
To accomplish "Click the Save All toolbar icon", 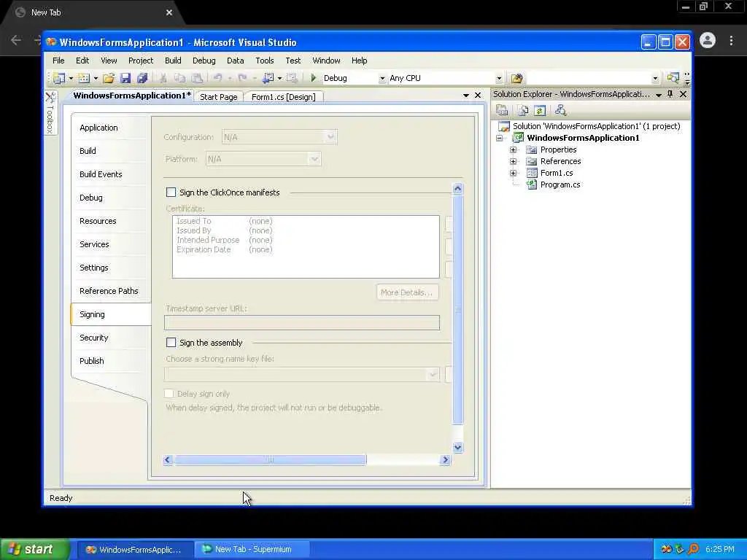I will tap(142, 78).
